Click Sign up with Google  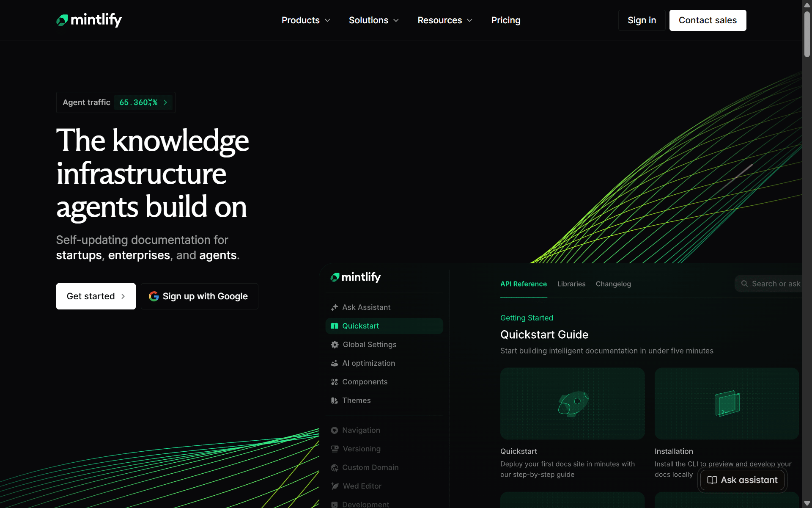(x=199, y=296)
